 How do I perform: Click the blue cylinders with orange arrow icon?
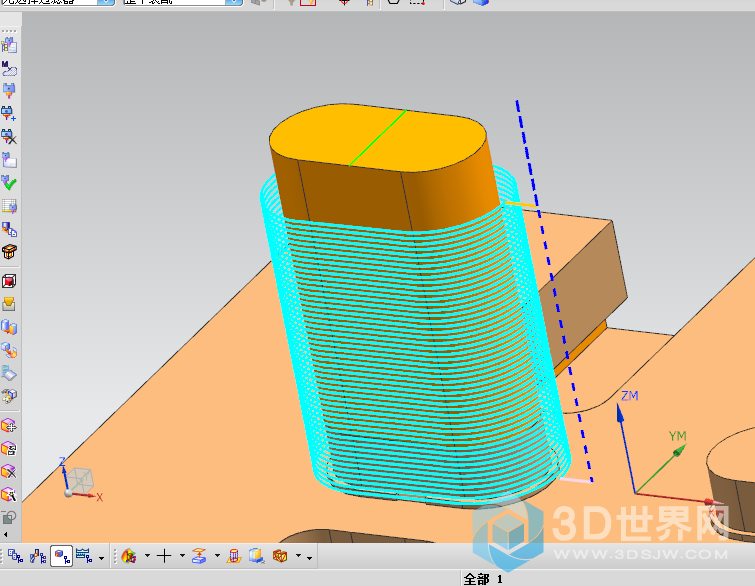(9, 327)
